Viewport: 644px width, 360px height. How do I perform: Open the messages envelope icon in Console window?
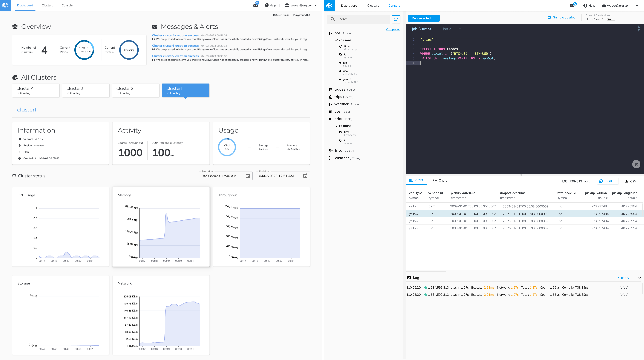[x=572, y=6]
